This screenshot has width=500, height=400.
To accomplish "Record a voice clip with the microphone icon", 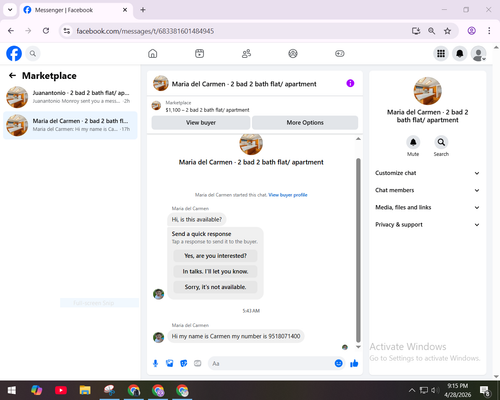I will click(155, 363).
